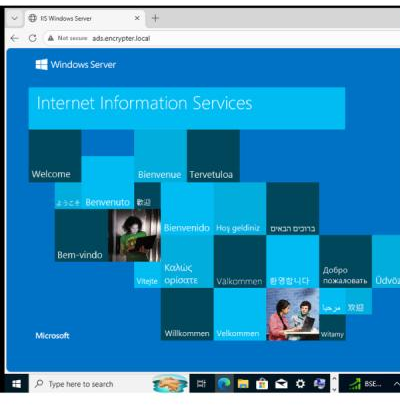
Task: Click the Witamy tile
Action: [332, 328]
